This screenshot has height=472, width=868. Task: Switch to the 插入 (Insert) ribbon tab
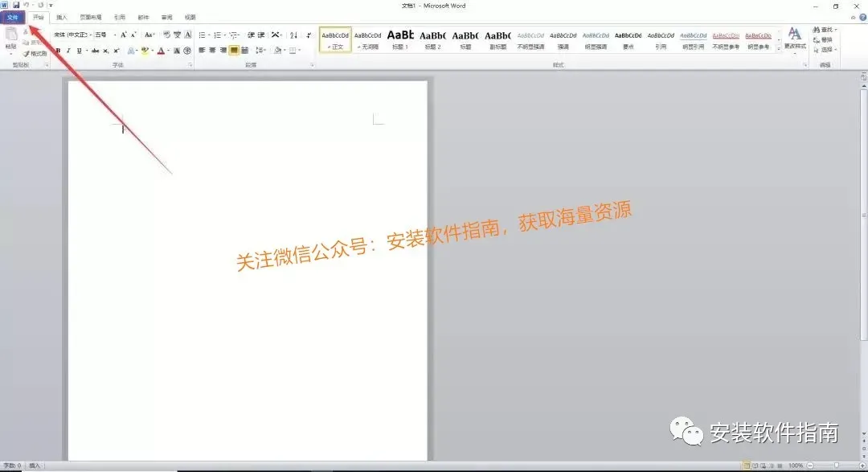tap(61, 17)
